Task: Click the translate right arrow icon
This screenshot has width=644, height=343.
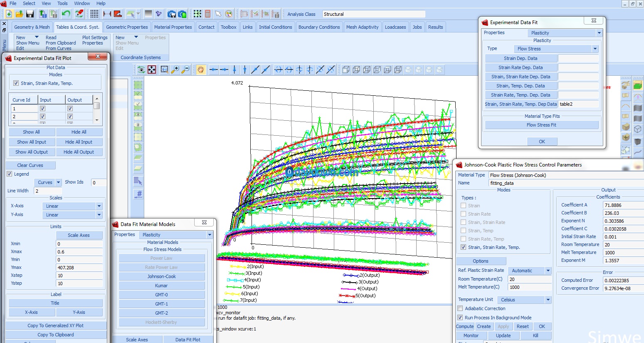Action: (x=224, y=70)
